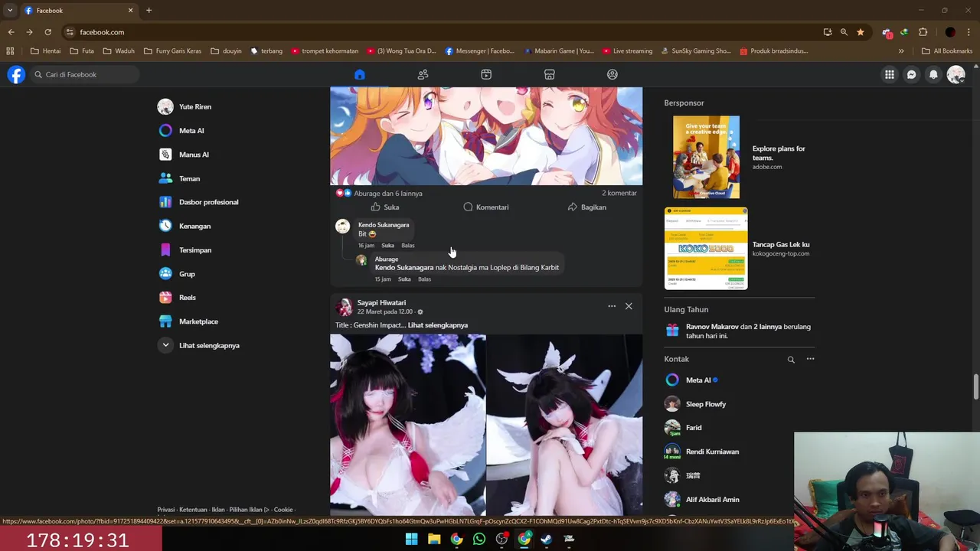Open the Mabarin Game bookmark
The height and width of the screenshot is (551, 980).
560,51
